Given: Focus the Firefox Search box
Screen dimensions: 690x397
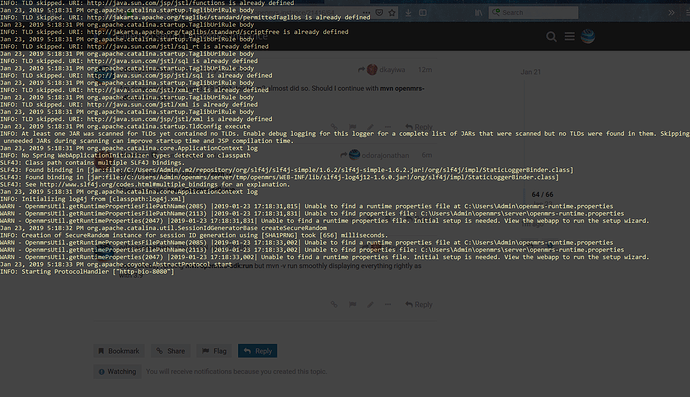Looking at the screenshot, I should 533,13.
